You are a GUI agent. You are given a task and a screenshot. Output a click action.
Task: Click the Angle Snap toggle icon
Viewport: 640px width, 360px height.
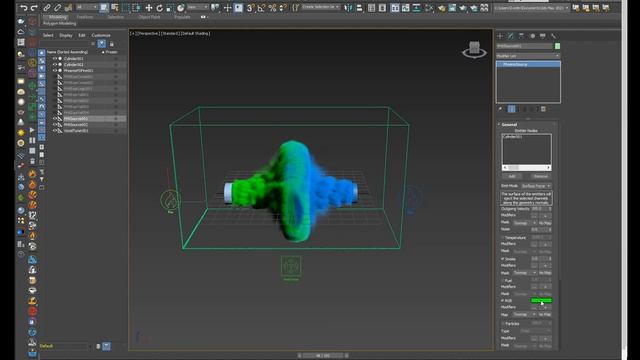[261, 7]
